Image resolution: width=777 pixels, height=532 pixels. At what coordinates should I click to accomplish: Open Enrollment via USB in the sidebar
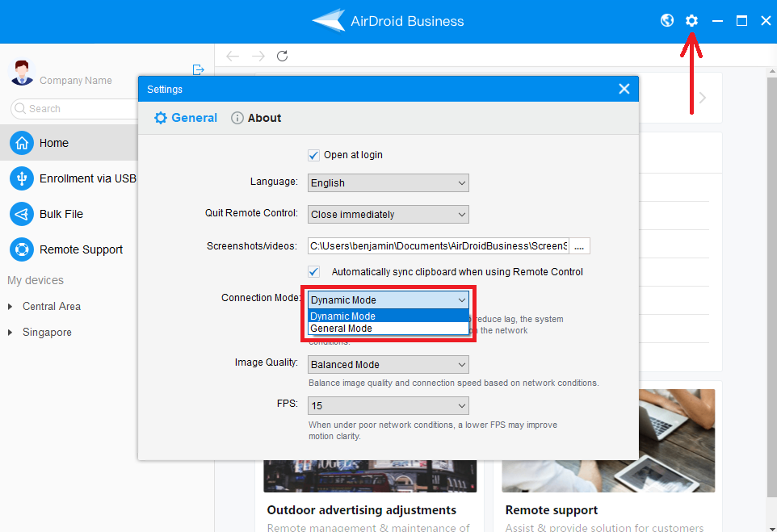(69, 178)
